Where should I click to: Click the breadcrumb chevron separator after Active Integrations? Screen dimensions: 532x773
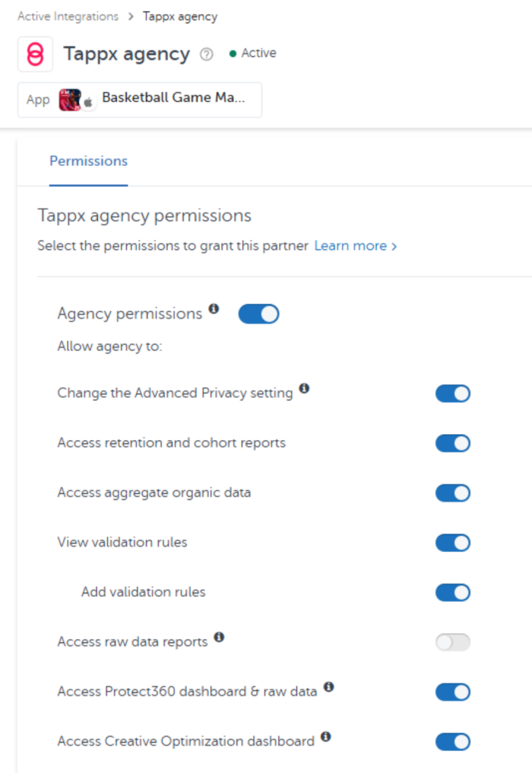(131, 16)
